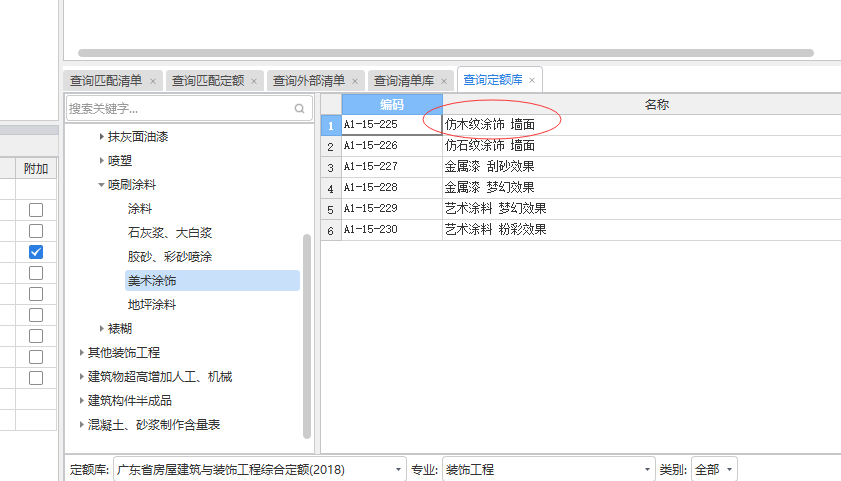This screenshot has width=841, height=481.
Task: Click the upper pane horizontal scrollbar
Action: pos(446,53)
